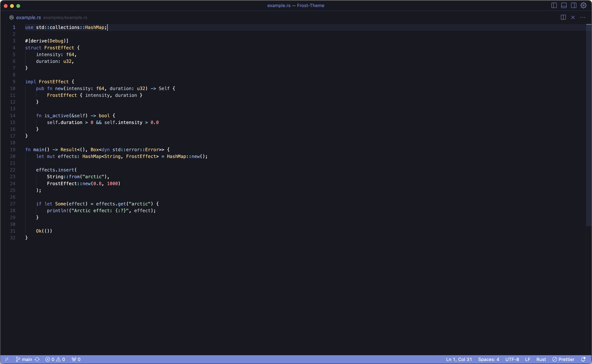
Task: Split the editor to the right
Action: (563, 17)
